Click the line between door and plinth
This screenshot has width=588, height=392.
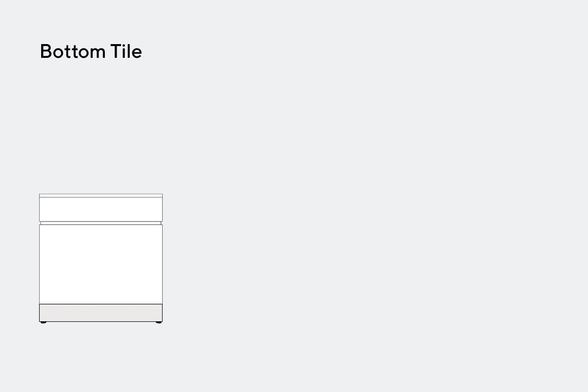click(101, 304)
